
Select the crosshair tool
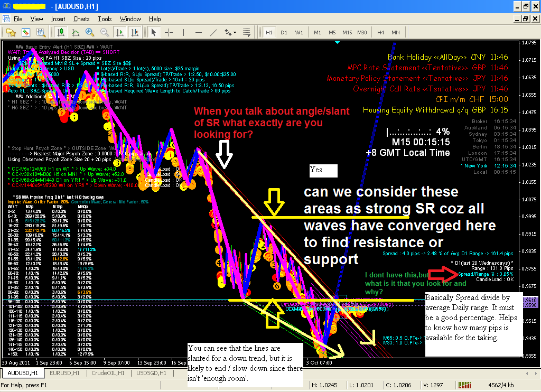[x=169, y=32]
